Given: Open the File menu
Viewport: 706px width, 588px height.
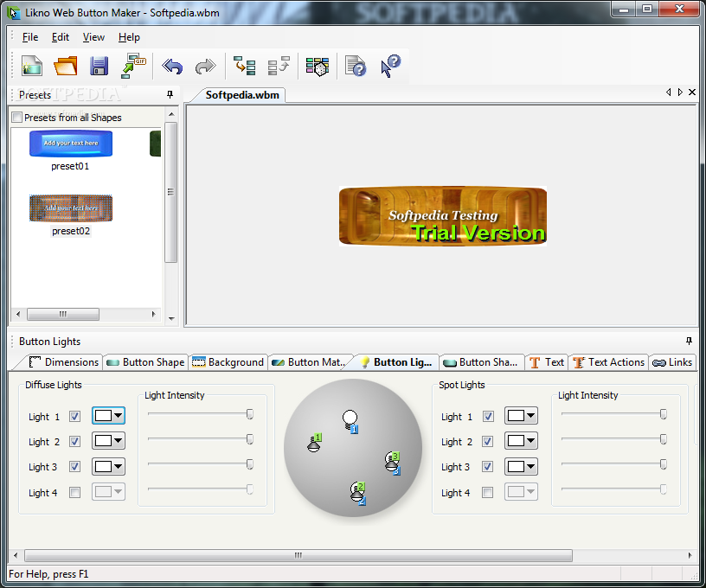Looking at the screenshot, I should tap(30, 37).
